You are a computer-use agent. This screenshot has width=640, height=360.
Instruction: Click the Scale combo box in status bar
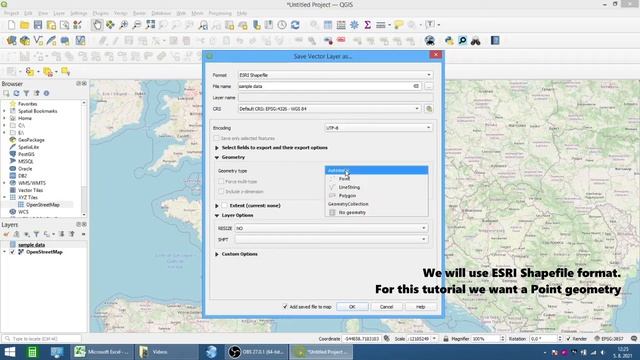(x=422, y=339)
